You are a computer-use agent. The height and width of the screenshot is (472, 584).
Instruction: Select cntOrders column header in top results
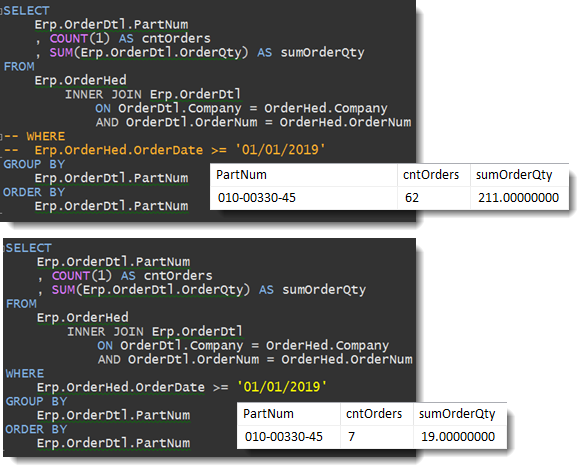click(431, 175)
